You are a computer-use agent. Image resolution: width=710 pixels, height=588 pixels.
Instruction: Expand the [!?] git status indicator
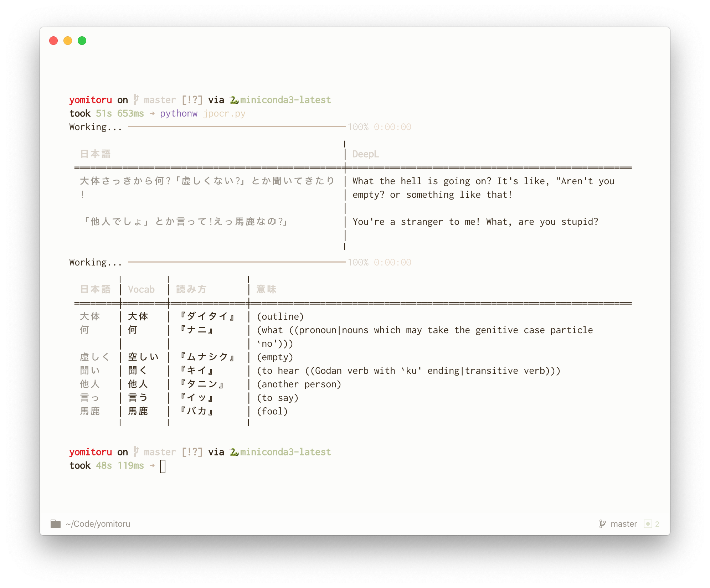coord(192,100)
